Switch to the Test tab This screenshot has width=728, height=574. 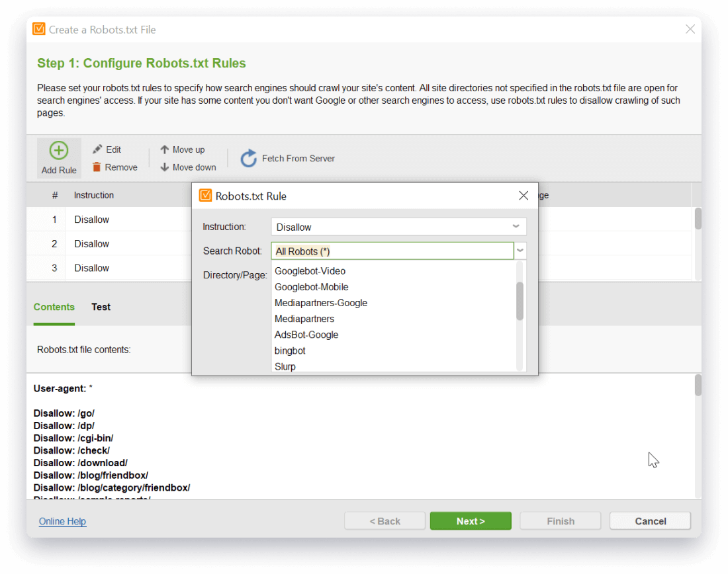pos(101,307)
